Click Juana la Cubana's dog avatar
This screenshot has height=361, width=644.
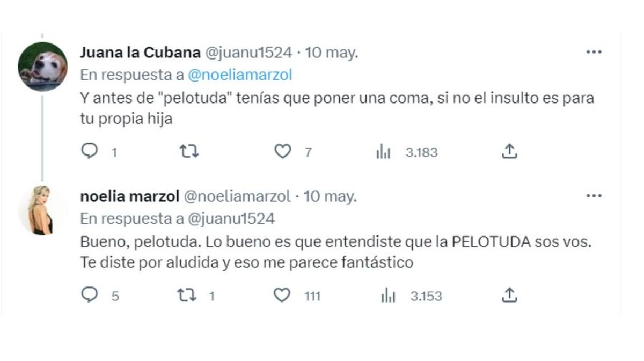(42, 67)
